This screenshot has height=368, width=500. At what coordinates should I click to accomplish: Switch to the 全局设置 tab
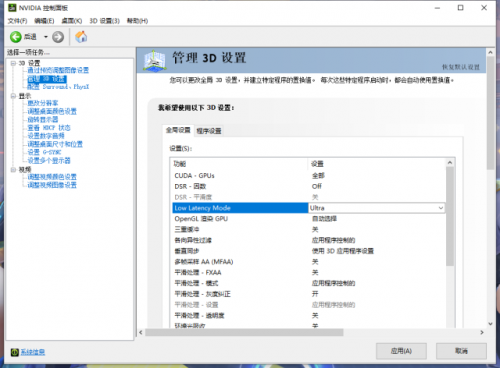178,130
